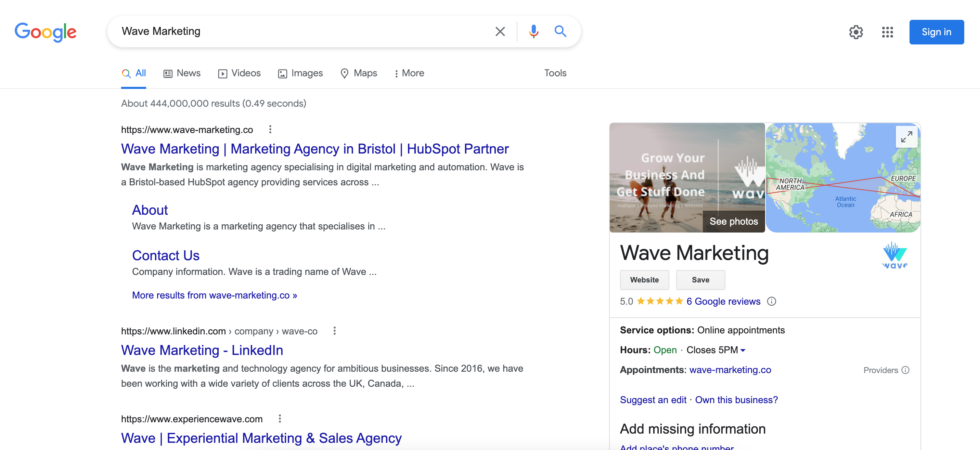Click the Providers label
Screen dimensions: 980x450
880,370
